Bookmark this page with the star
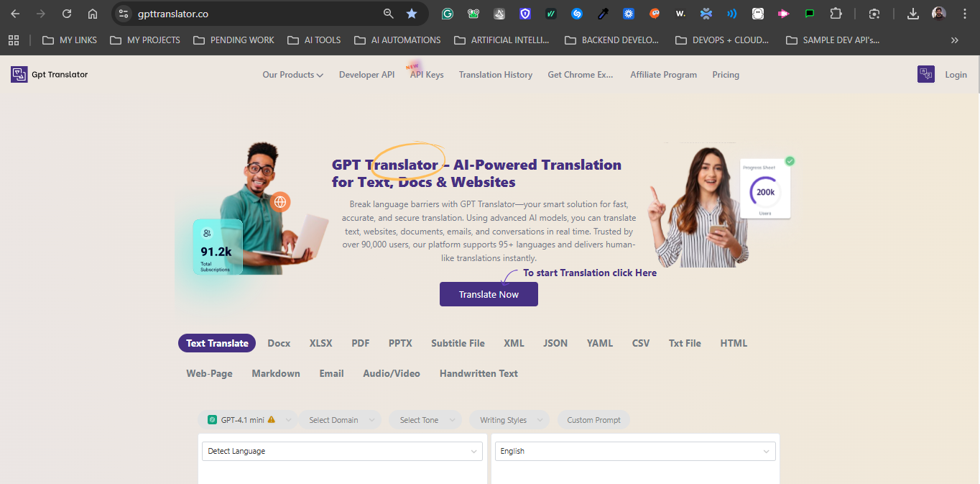The width and height of the screenshot is (980, 484). (x=412, y=14)
